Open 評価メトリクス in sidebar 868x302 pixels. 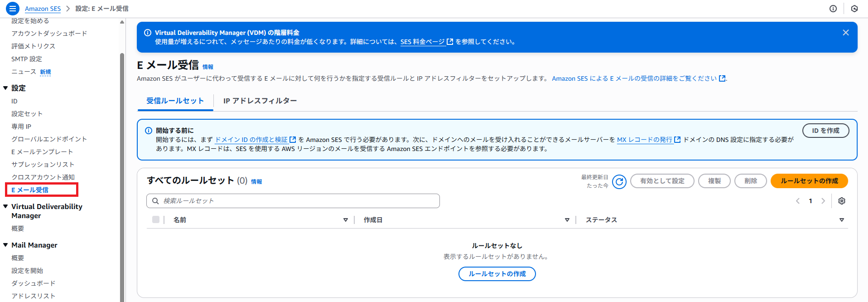[33, 46]
